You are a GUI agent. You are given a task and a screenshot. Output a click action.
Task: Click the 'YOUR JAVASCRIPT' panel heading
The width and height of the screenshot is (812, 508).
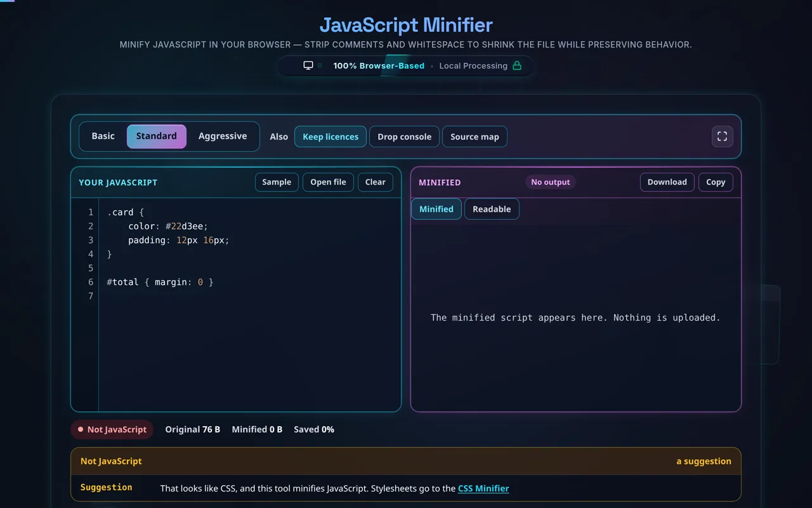[x=118, y=182]
